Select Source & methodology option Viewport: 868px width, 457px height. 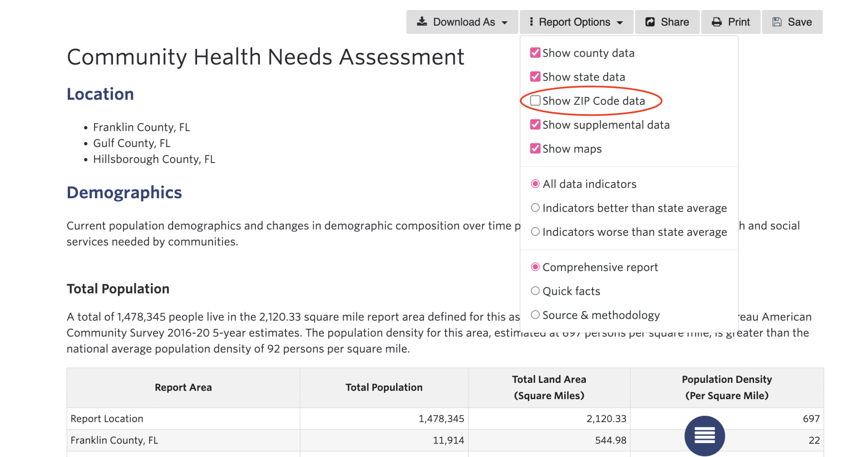pyautogui.click(x=535, y=315)
